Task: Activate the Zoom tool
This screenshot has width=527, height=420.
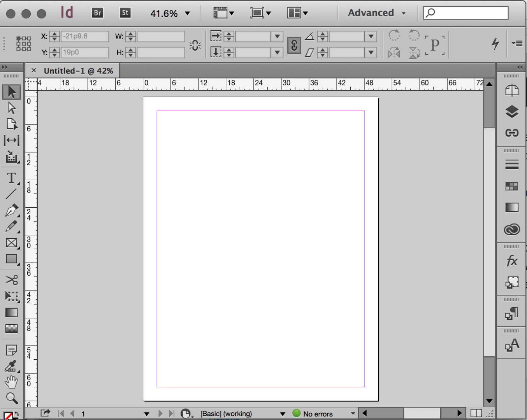Action: pos(12,398)
